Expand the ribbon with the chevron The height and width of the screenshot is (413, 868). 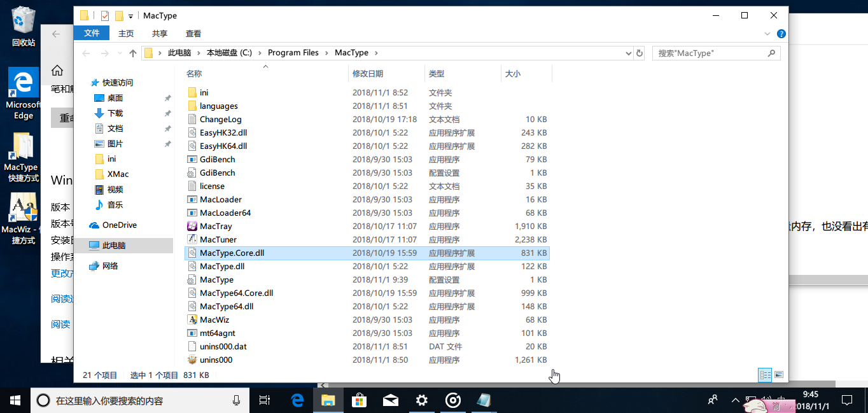point(769,34)
